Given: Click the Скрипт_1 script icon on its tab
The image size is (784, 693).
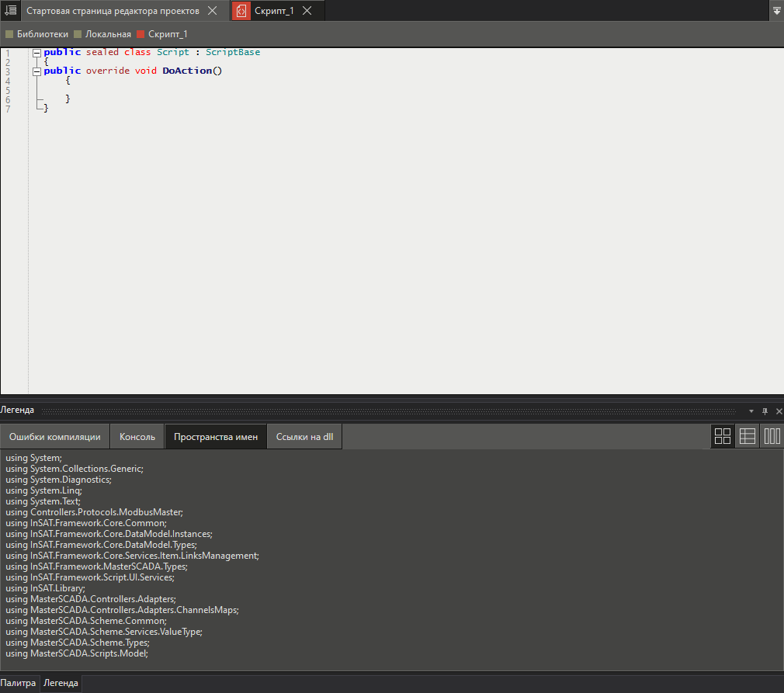Looking at the screenshot, I should pyautogui.click(x=241, y=11).
